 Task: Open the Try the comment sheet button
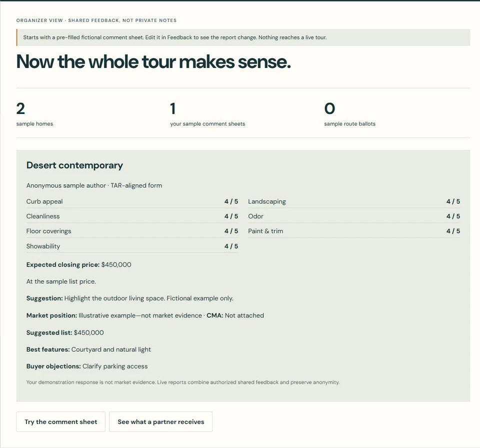(60, 421)
